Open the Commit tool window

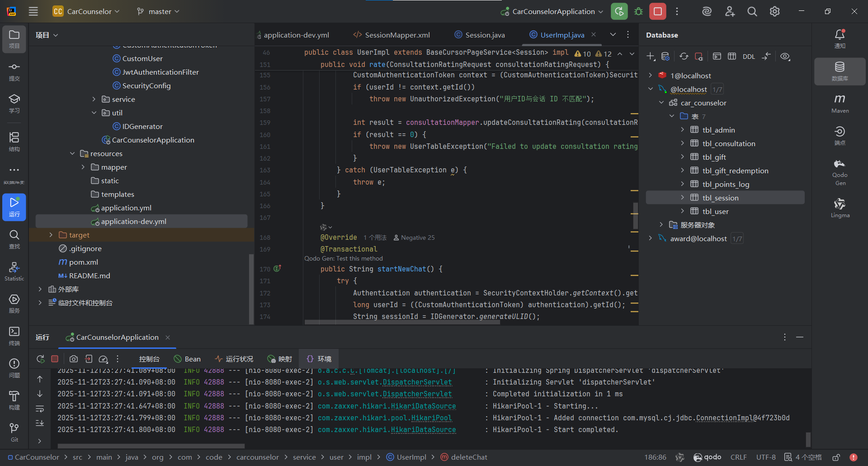click(x=14, y=71)
